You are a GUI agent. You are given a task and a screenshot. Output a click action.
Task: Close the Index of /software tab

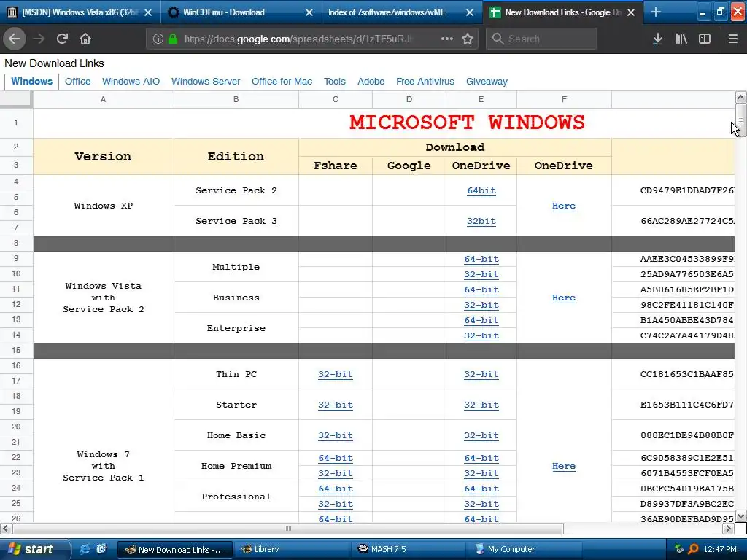click(x=470, y=12)
